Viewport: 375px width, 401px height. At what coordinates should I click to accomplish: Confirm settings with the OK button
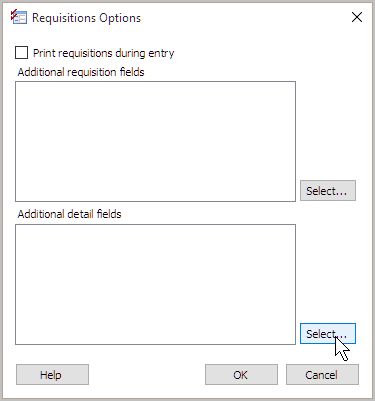point(241,375)
